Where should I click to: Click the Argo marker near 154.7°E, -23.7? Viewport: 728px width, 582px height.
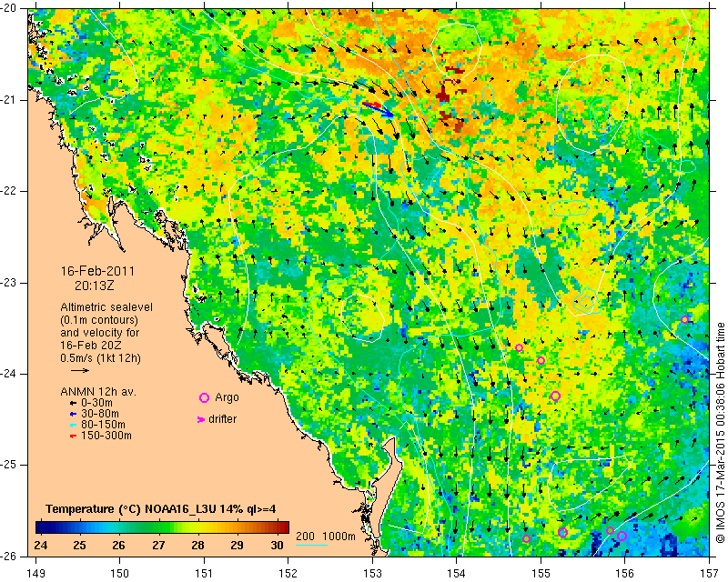[x=519, y=347]
